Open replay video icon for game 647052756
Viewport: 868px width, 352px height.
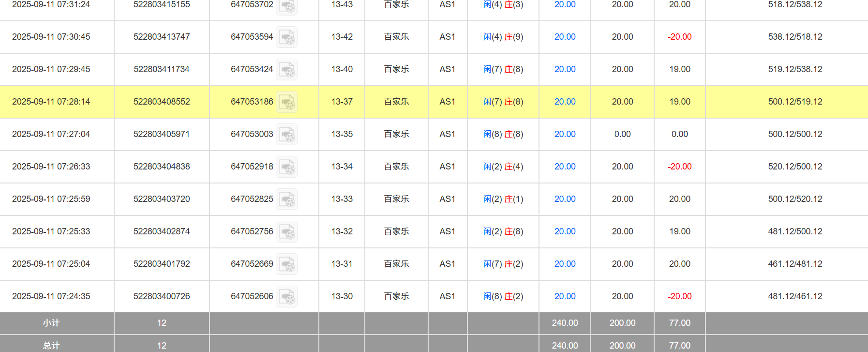pos(287,232)
